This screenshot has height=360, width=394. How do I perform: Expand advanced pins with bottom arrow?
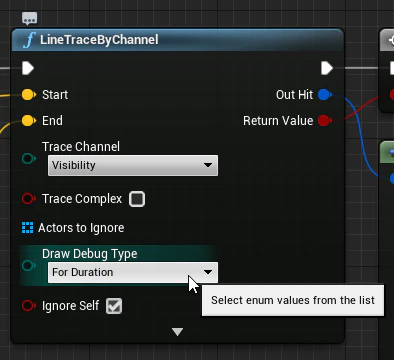click(177, 332)
